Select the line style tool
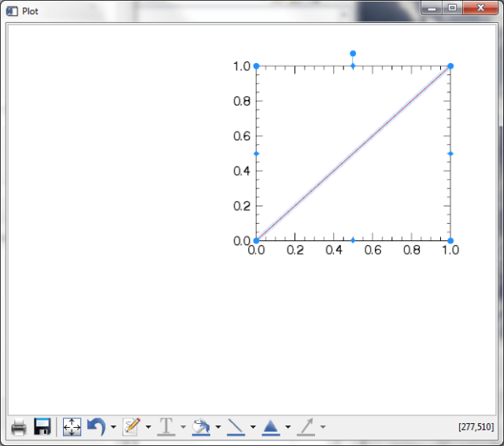This screenshot has width=504, height=446. coord(235,427)
